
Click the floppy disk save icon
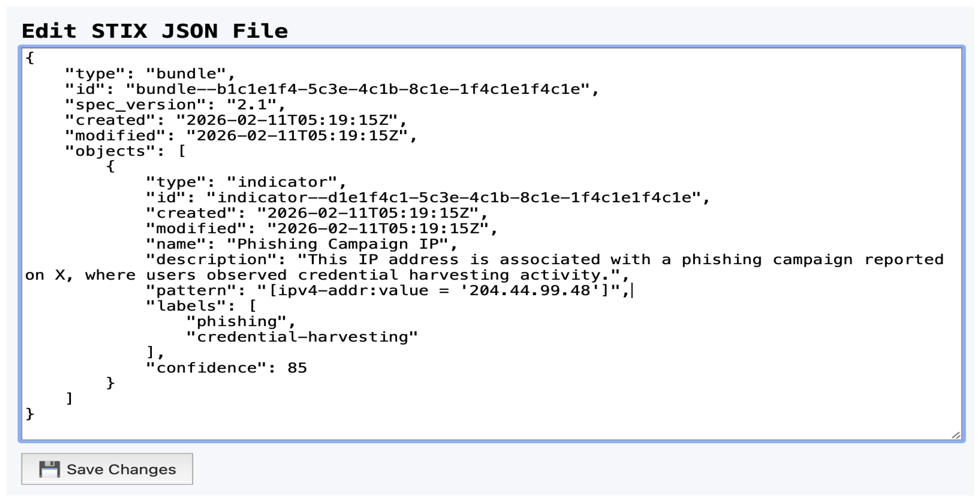tap(49, 469)
